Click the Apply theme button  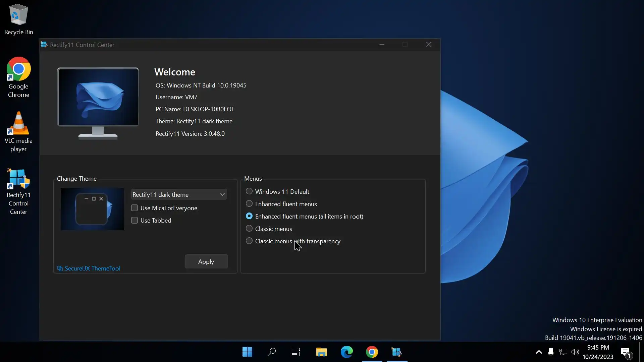[x=206, y=262]
